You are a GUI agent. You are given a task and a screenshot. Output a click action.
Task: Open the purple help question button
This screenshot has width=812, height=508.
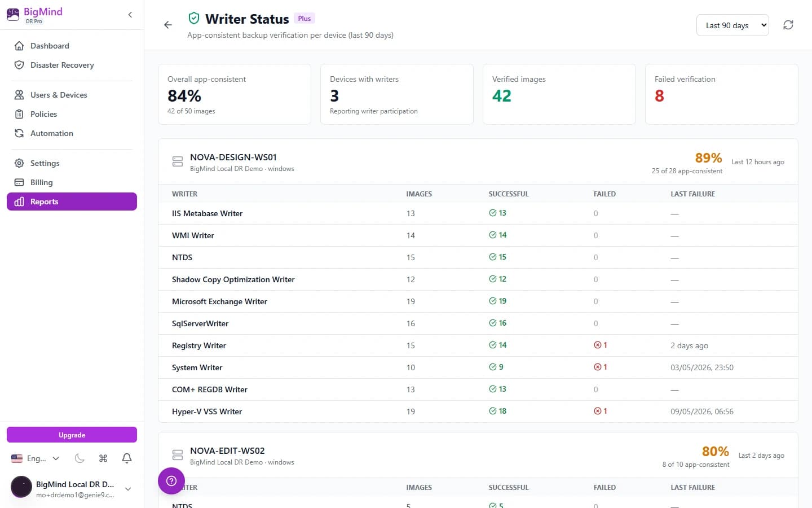coord(171,481)
